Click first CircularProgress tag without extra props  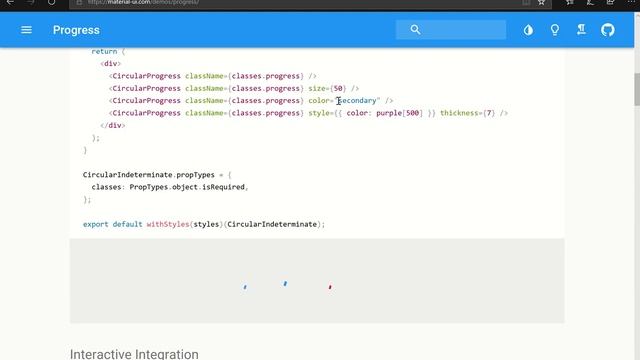click(212, 76)
